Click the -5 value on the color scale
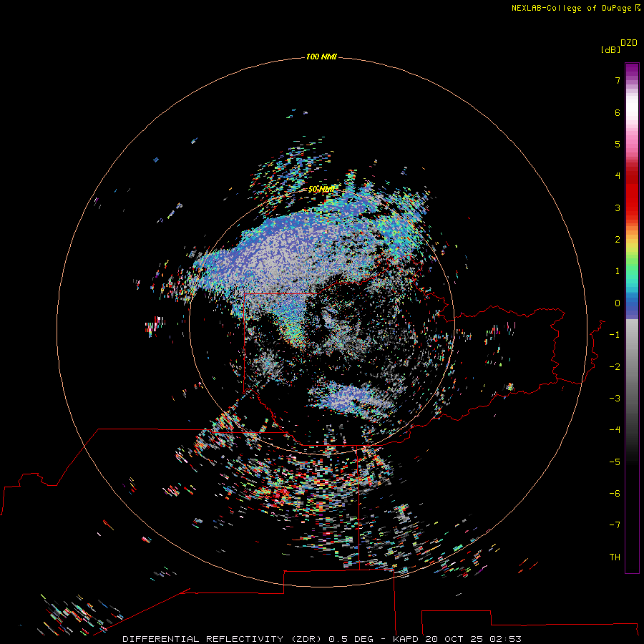Screen dimensions: 644x644 tap(615, 462)
